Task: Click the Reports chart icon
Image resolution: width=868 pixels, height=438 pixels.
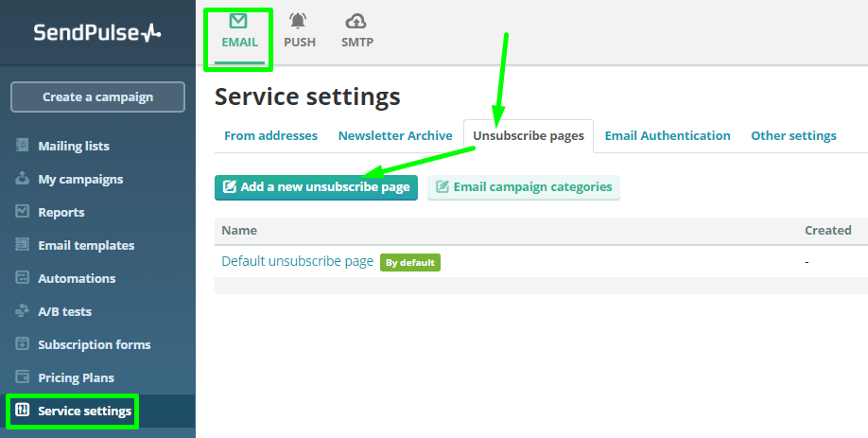Action: 22,211
